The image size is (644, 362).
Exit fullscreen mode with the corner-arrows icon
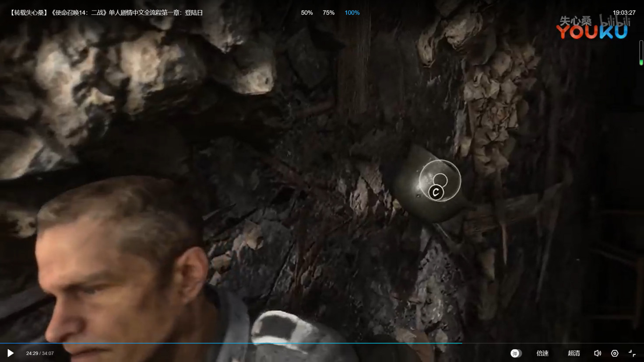[632, 353]
